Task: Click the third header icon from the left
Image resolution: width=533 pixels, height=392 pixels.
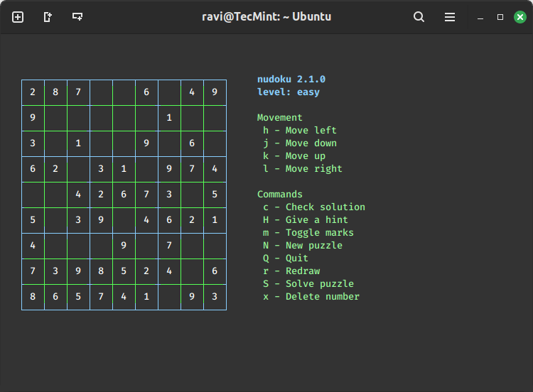Action: click(77, 17)
